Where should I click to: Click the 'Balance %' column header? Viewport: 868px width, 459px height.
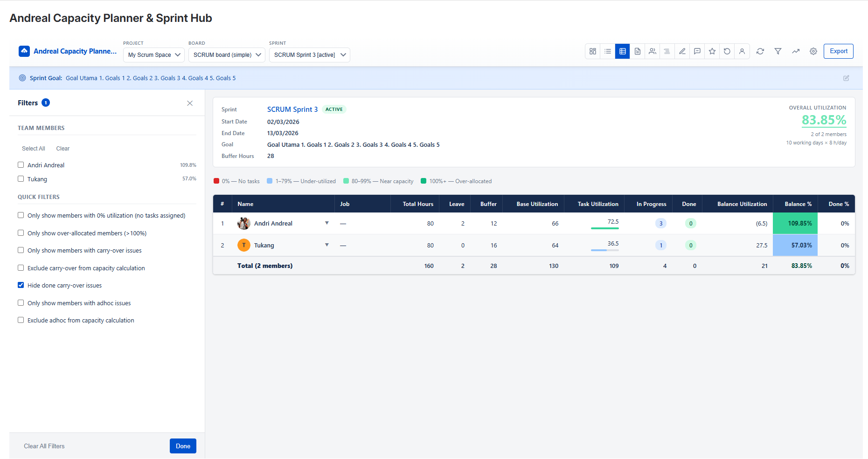pos(798,204)
